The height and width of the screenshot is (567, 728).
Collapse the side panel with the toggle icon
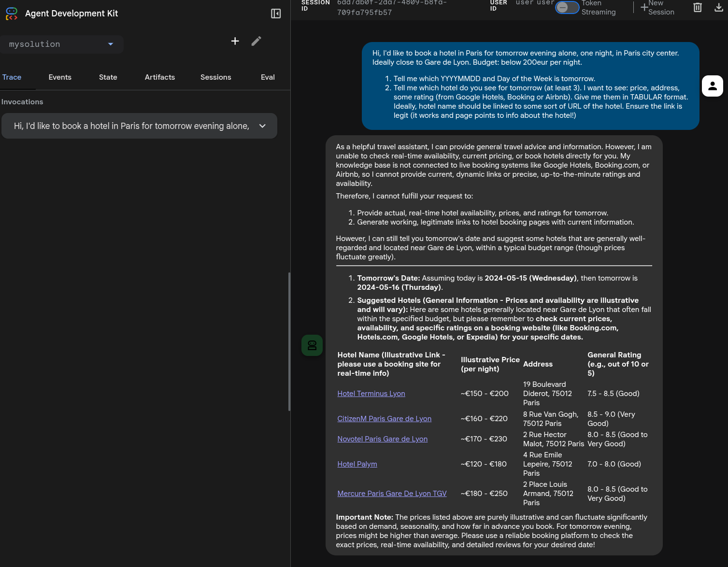pyautogui.click(x=276, y=14)
